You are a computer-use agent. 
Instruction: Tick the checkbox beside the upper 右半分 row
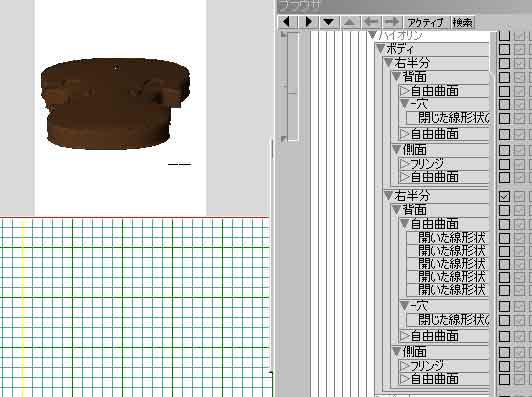click(505, 63)
